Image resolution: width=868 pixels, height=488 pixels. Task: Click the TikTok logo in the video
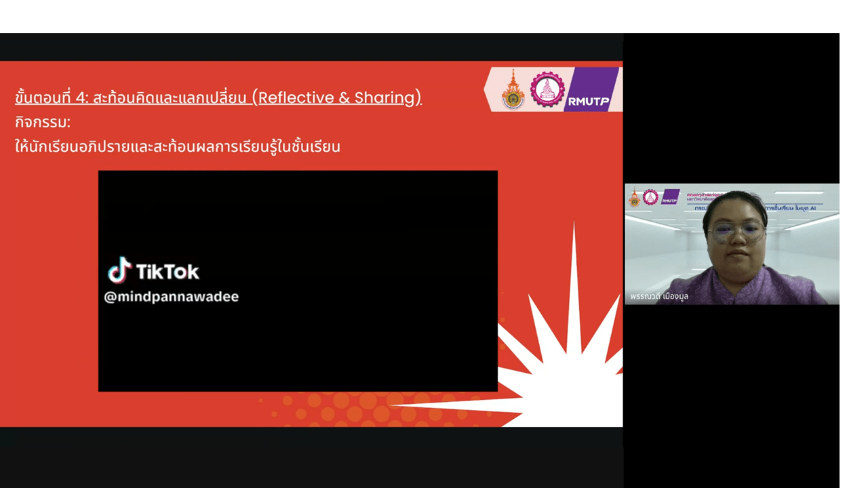153,270
